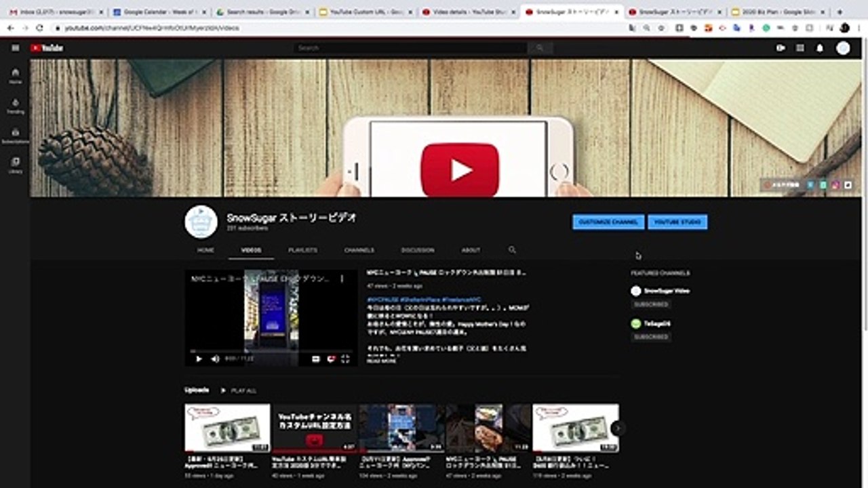Switch to the Google Calendar browser tab
The image size is (868, 488).
click(x=159, y=12)
